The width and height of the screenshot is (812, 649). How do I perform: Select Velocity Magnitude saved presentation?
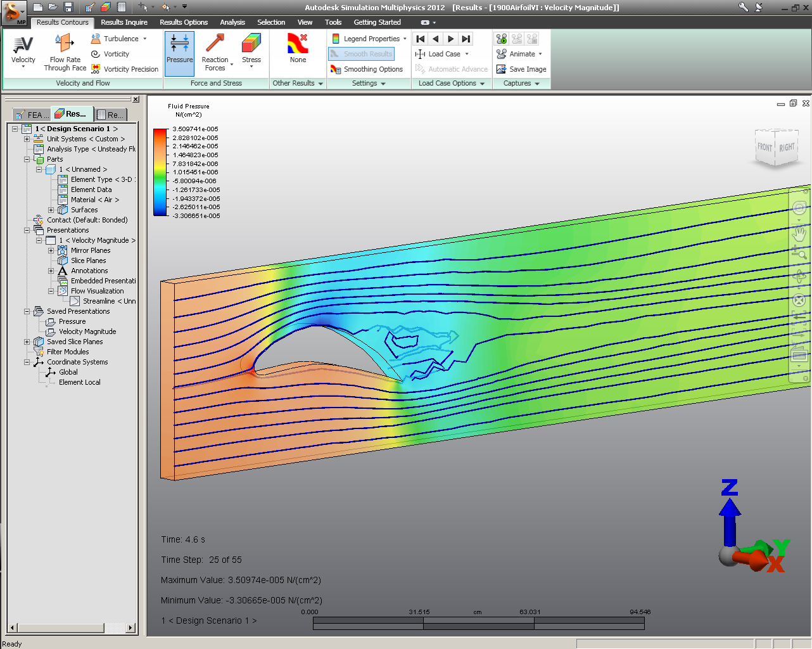(87, 331)
